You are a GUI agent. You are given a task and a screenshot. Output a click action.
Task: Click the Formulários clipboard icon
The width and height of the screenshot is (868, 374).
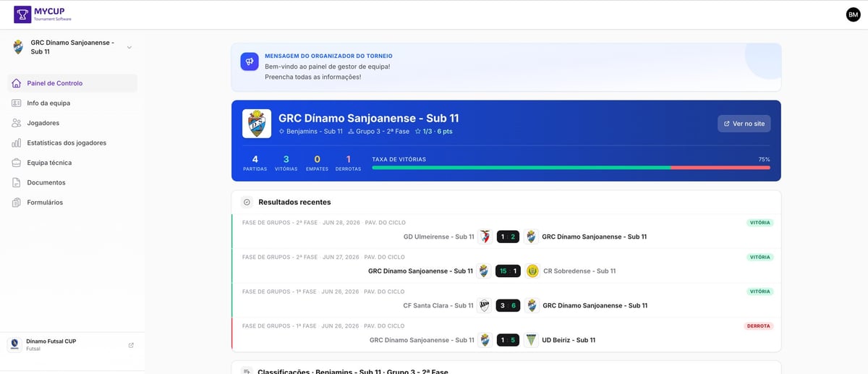(17, 203)
